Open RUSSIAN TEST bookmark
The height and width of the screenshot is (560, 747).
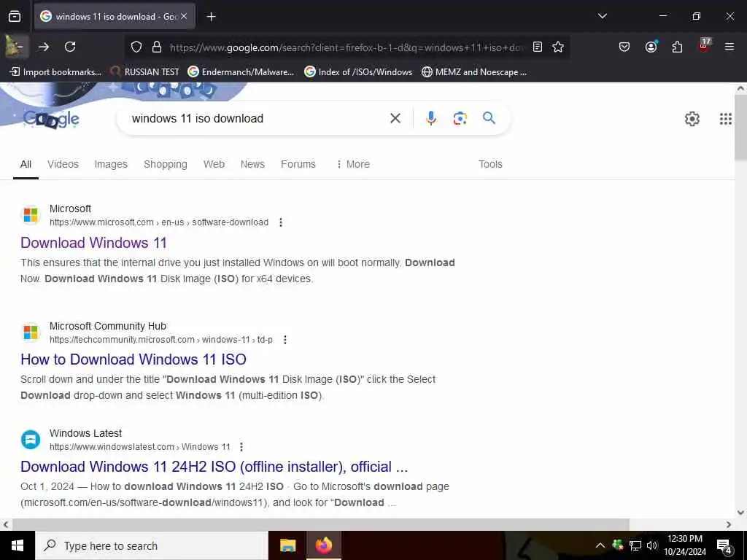point(144,72)
